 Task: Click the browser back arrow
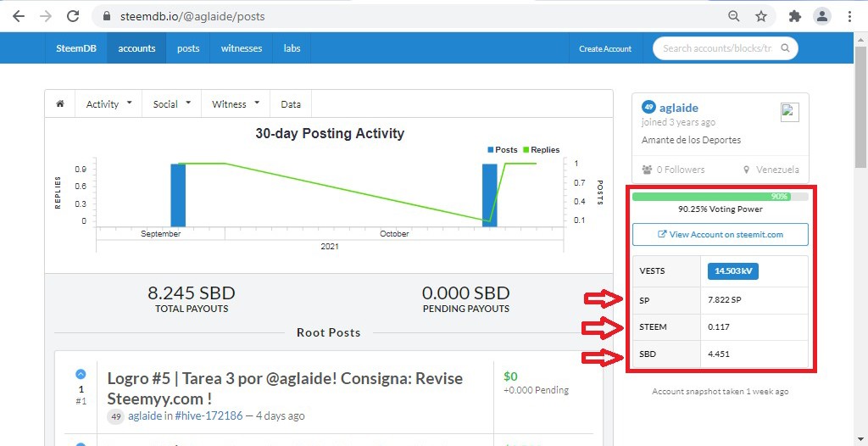click(x=19, y=16)
